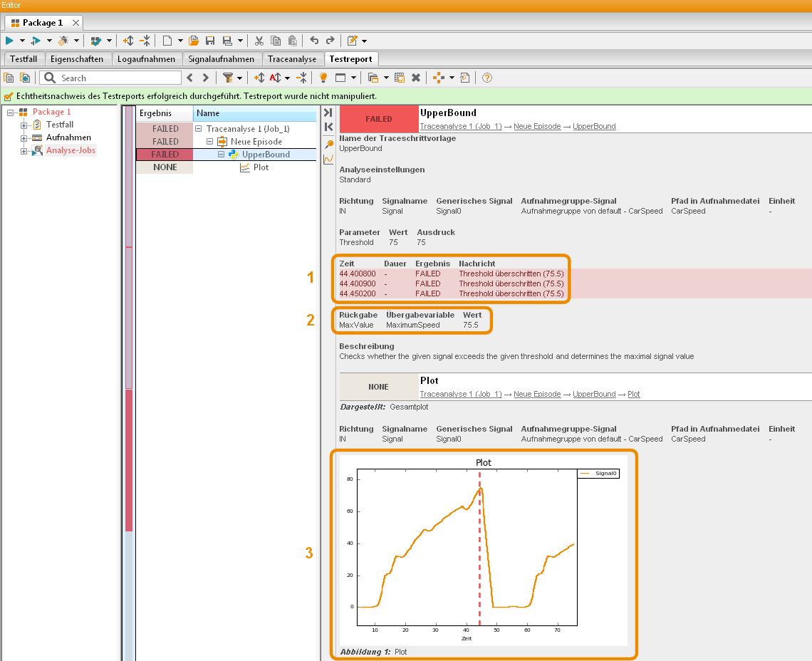
Task: Follow the UpperBound link under Plot heading
Action: 594,394
